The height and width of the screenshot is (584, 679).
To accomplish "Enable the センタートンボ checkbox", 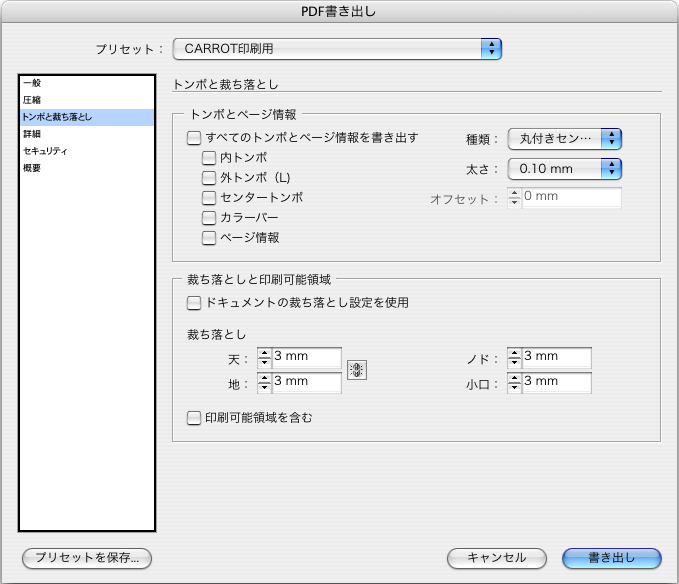I will 209,198.
